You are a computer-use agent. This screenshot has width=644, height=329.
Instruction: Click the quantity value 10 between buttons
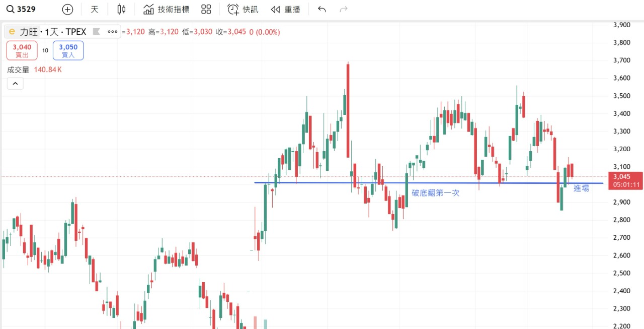(x=45, y=50)
